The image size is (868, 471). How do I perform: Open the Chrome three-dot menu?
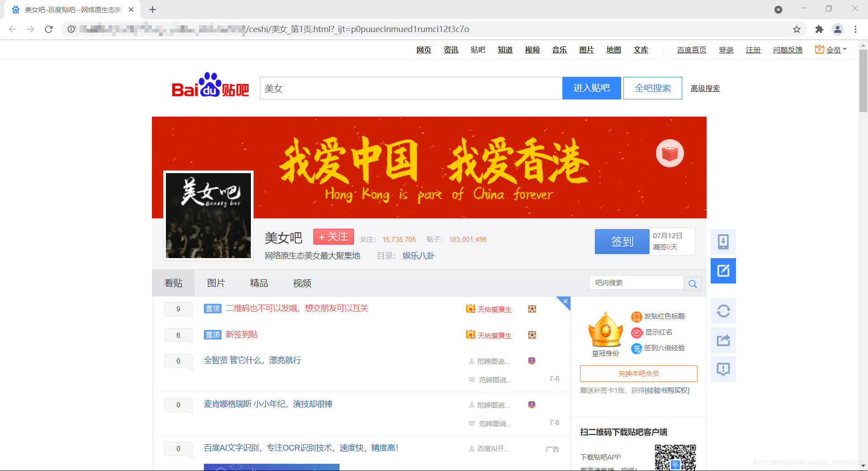pyautogui.click(x=855, y=29)
